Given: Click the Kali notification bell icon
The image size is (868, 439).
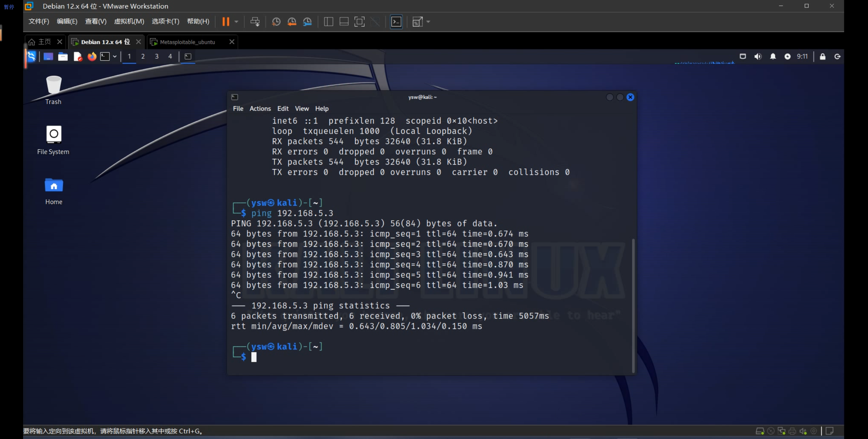Looking at the screenshot, I should (x=773, y=56).
